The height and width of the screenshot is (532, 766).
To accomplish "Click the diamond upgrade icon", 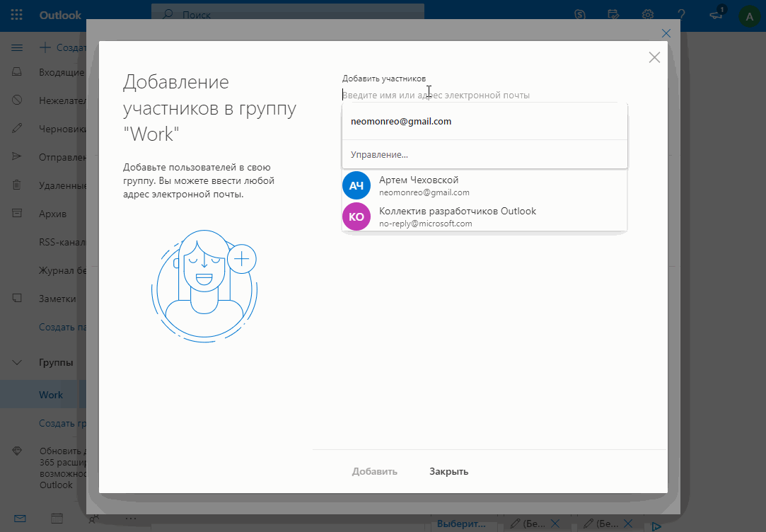I will tap(16, 451).
